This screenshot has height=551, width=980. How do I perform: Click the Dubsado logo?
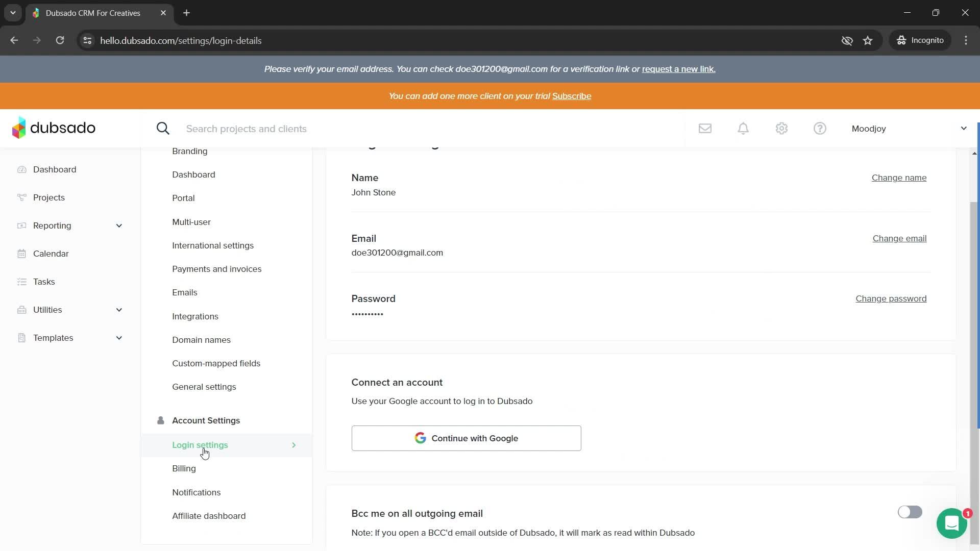tap(54, 128)
